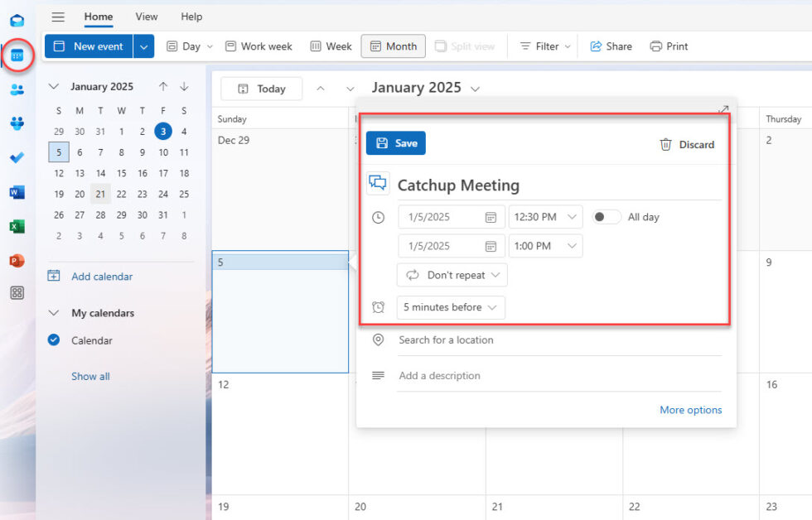
Task: Launch PowerPoint from the app rail
Action: (x=17, y=261)
